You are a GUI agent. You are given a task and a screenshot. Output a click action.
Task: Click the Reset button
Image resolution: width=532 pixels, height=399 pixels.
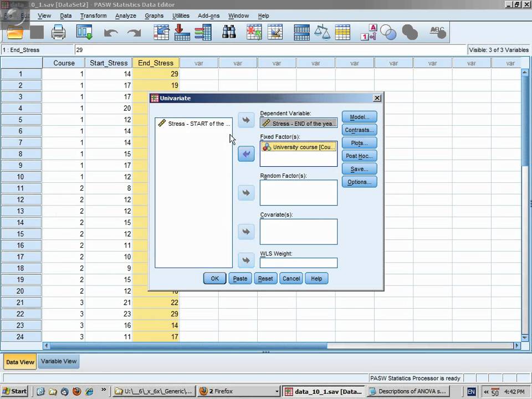pyautogui.click(x=265, y=279)
